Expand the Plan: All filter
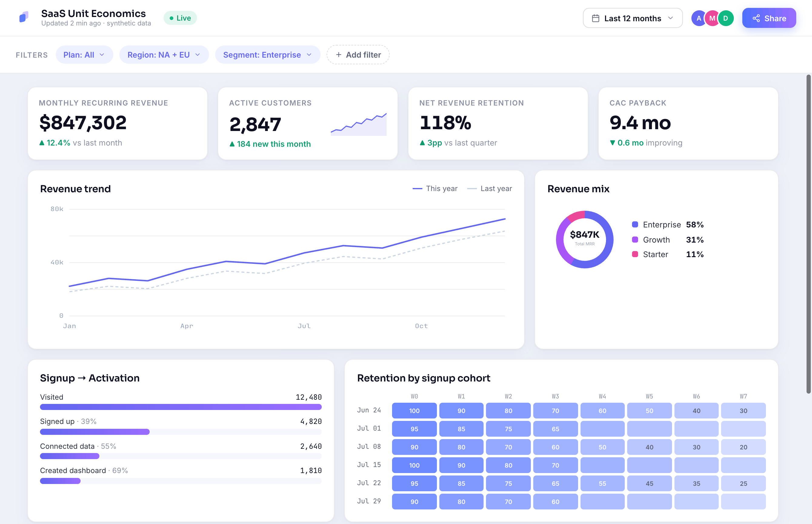 84,55
